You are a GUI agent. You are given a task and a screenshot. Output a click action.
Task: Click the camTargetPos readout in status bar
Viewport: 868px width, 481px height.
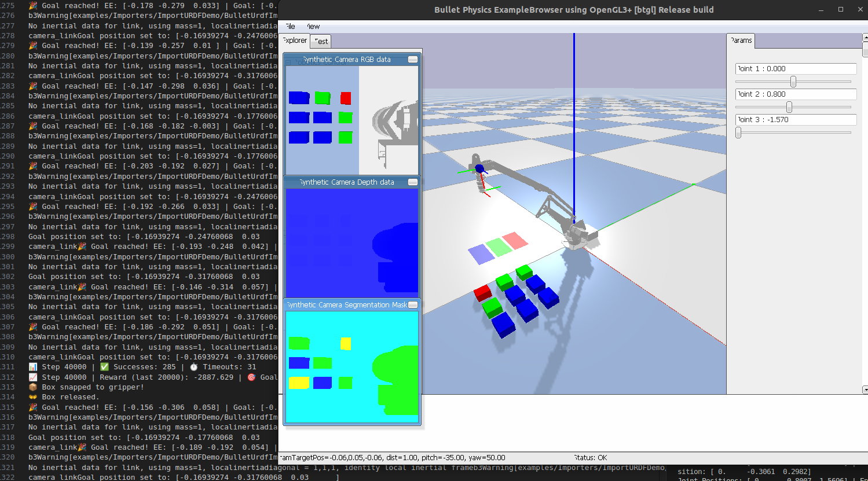(392, 458)
